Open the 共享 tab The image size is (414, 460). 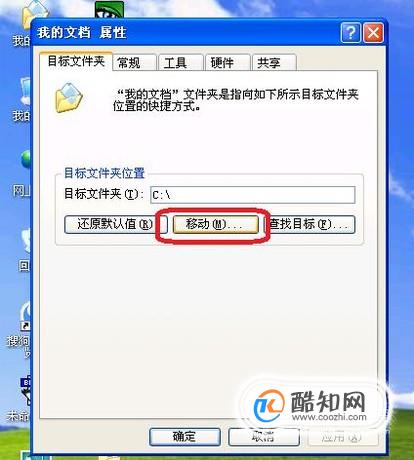(274, 62)
